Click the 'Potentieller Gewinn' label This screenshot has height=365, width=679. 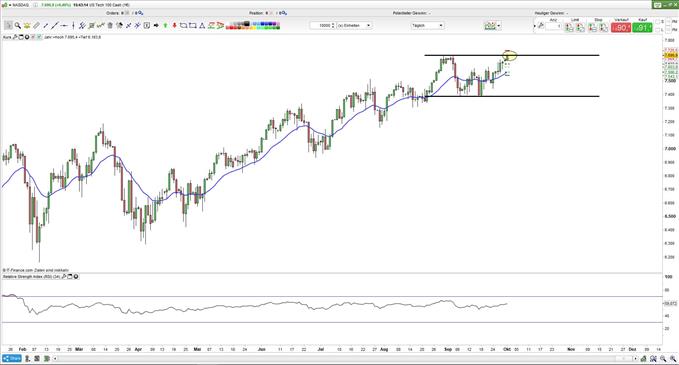point(410,13)
